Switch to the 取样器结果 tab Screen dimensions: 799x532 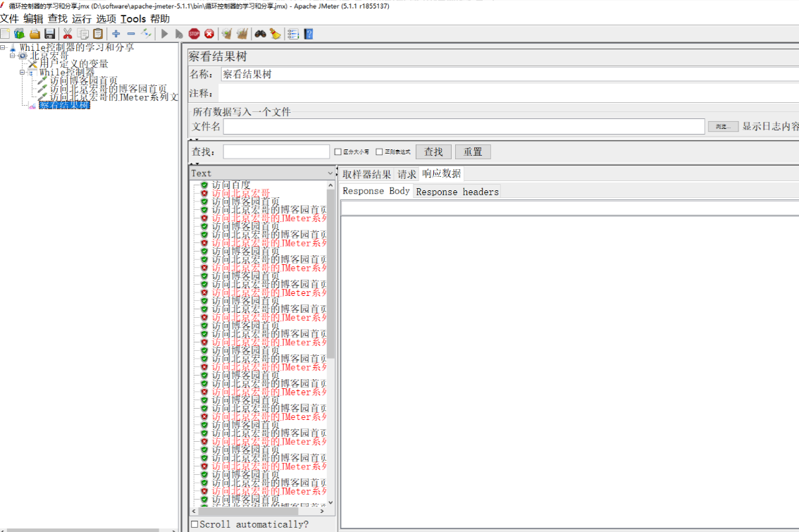(x=366, y=174)
